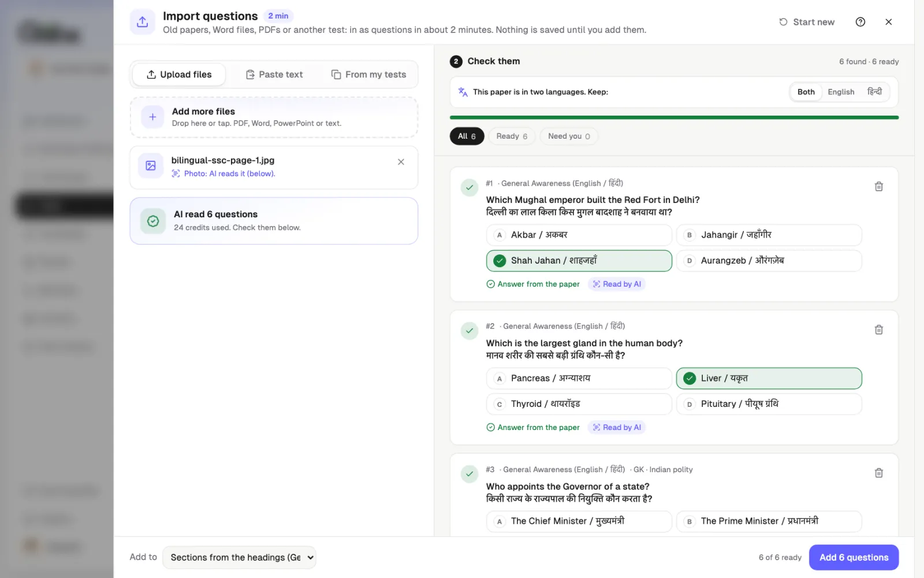Click the Add more files drop zone
Image resolution: width=924 pixels, height=578 pixels.
[274, 117]
